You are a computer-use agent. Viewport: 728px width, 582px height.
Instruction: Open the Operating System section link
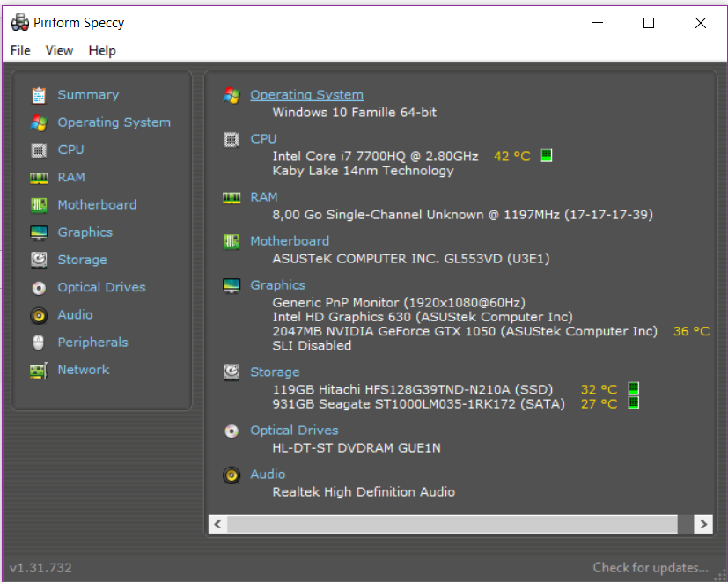click(x=306, y=95)
